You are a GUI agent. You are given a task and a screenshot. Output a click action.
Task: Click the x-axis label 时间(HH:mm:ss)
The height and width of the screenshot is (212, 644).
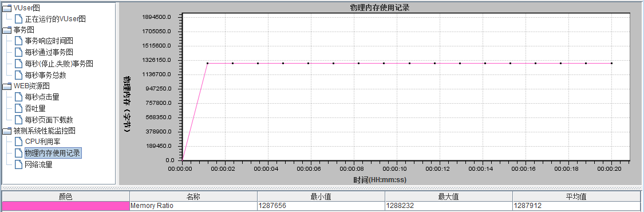(380, 180)
